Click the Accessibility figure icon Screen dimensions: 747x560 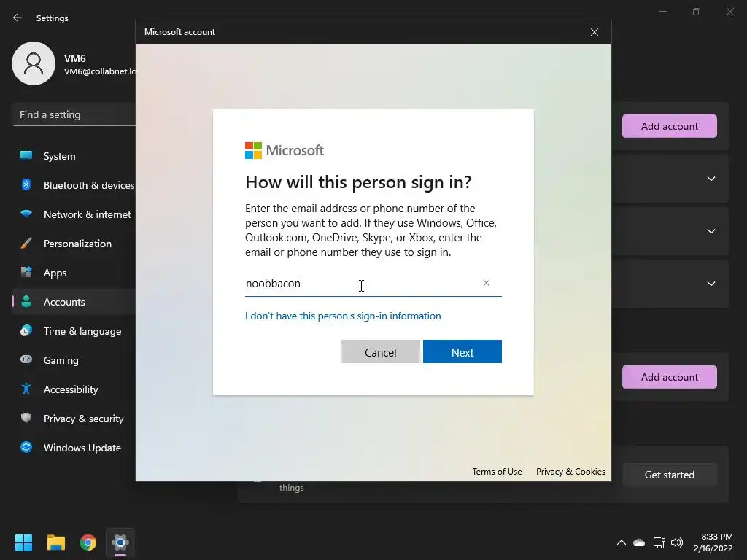26,389
